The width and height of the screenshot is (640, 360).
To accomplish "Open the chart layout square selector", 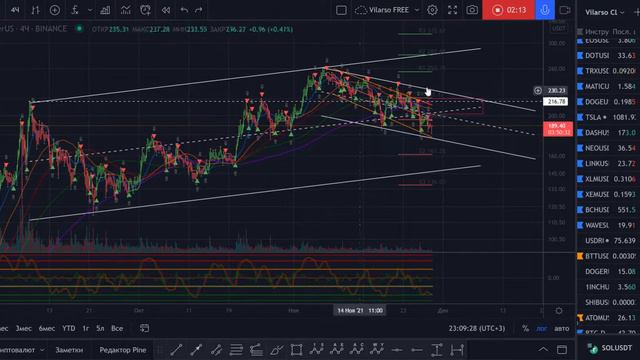I will [x=341, y=10].
